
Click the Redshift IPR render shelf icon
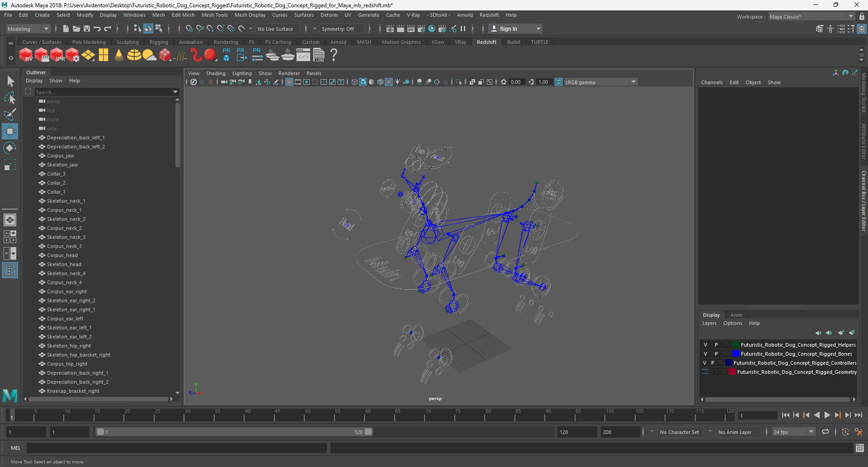pos(57,55)
